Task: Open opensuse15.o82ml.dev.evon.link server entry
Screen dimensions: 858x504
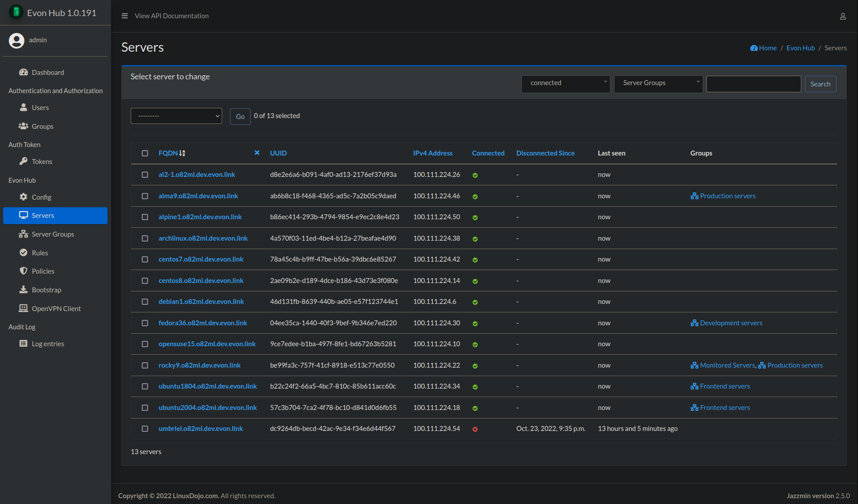Action: click(207, 344)
